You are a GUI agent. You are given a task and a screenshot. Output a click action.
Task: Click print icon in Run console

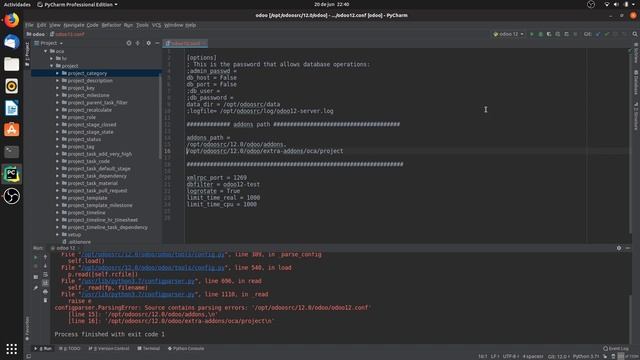click(x=45, y=291)
